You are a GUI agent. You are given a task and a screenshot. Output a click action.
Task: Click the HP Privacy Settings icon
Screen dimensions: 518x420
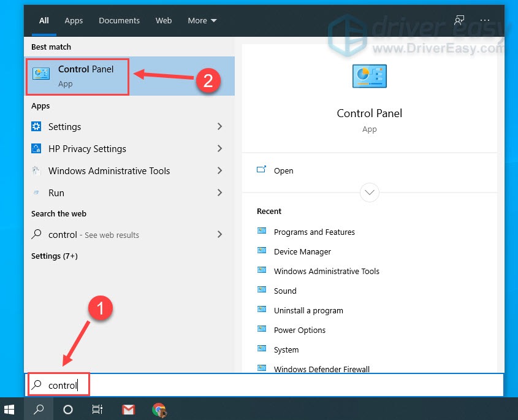tap(36, 149)
